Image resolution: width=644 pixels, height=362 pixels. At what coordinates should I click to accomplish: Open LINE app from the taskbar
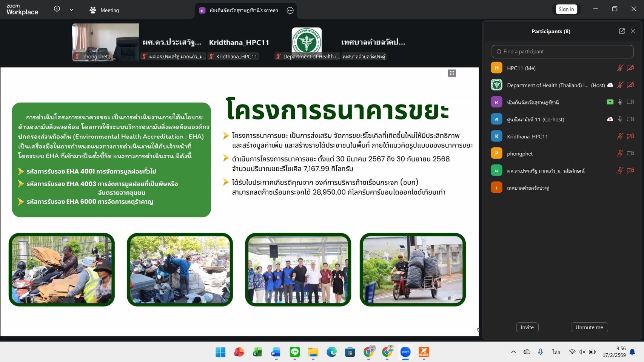tap(295, 352)
